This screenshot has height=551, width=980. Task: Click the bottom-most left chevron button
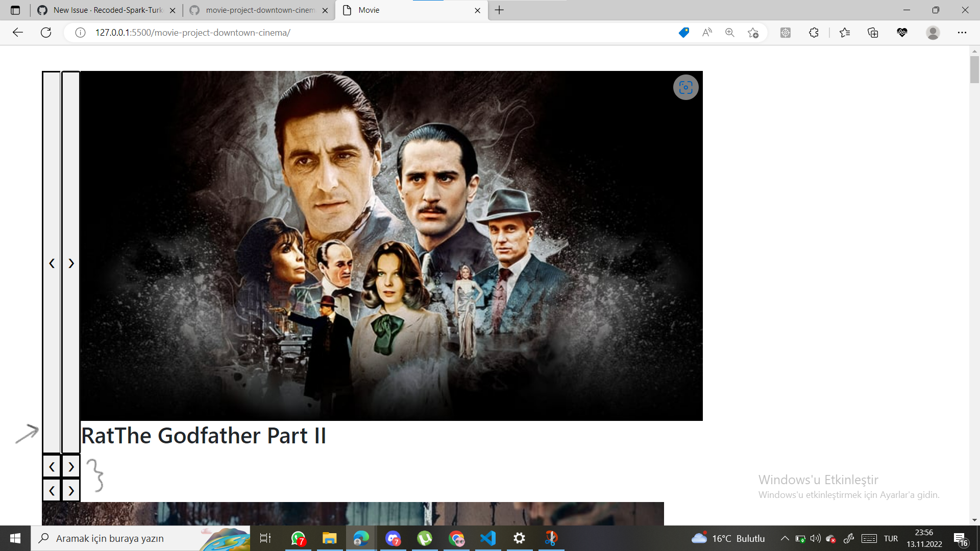(x=52, y=490)
